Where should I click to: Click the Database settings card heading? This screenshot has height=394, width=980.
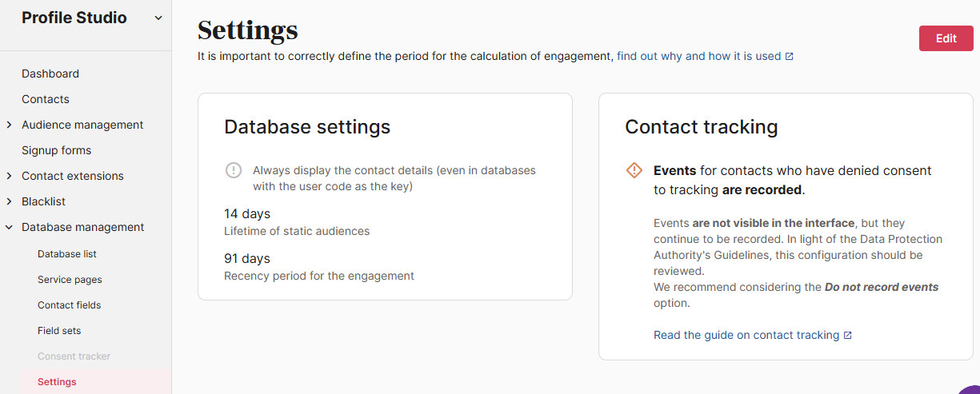tap(307, 126)
